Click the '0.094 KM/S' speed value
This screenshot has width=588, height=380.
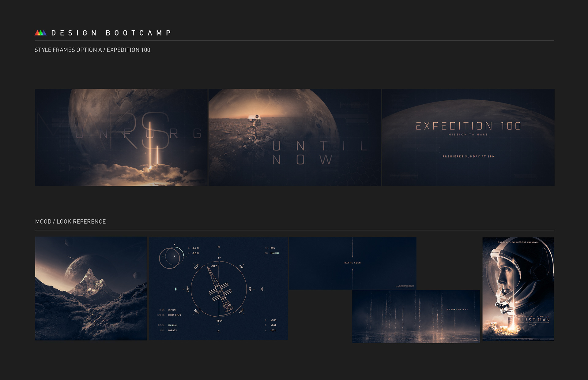point(175,315)
